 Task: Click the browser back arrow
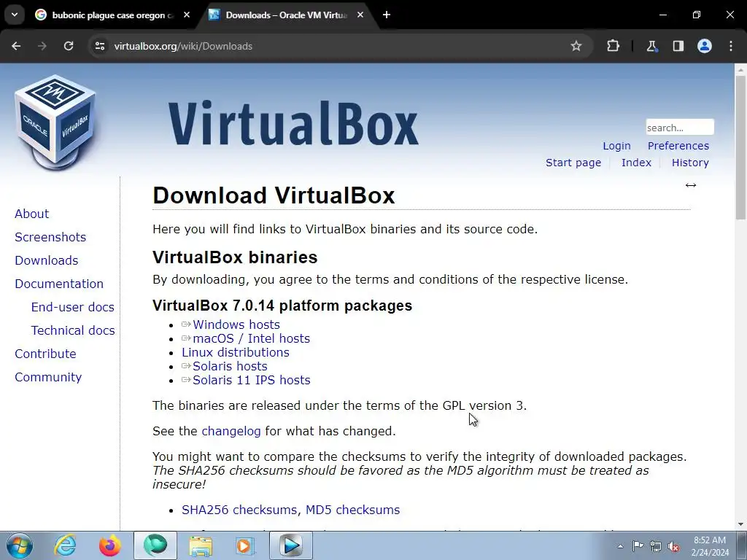[16, 46]
